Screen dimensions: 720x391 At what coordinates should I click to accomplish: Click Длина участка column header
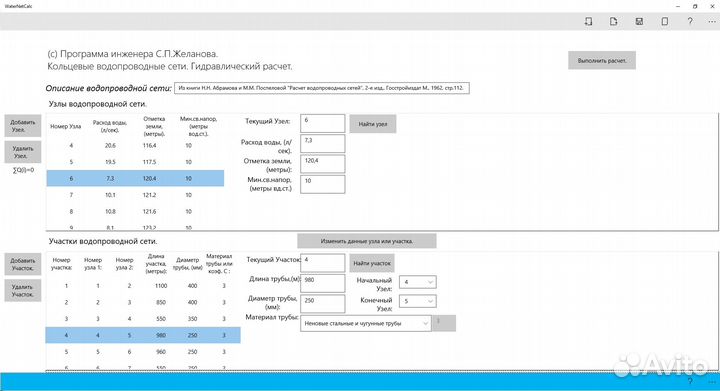156,263
